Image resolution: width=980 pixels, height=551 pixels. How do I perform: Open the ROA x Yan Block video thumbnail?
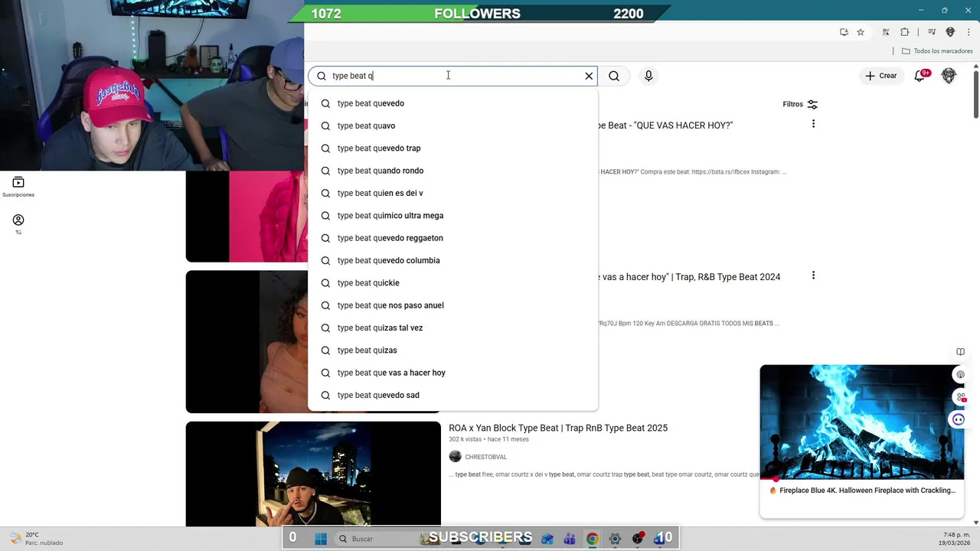click(313, 474)
